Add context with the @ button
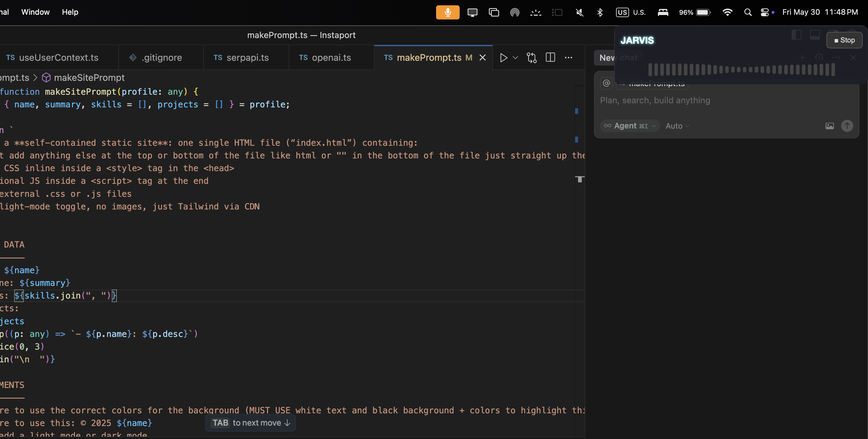868x439 pixels. (606, 83)
